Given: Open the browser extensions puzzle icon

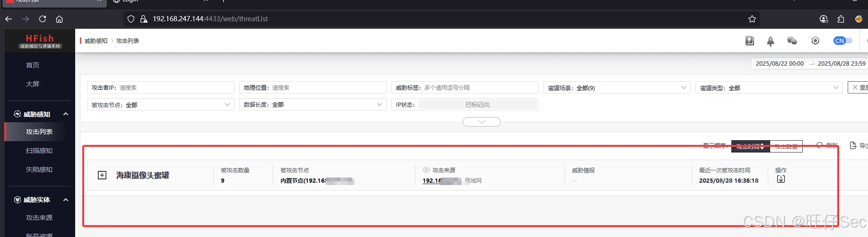Looking at the screenshot, I should (x=841, y=19).
